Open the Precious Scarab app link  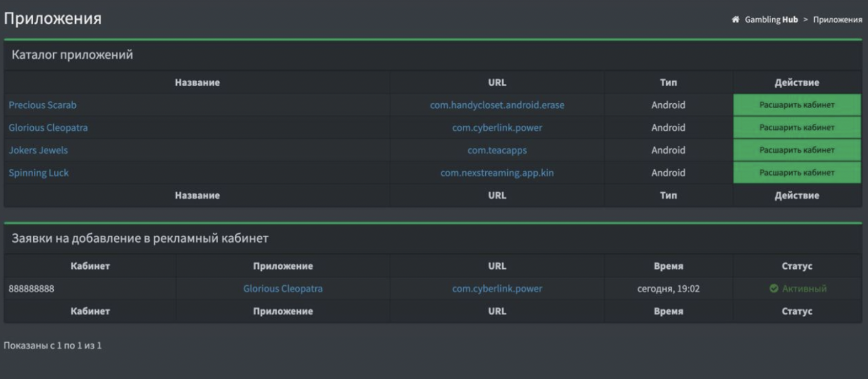[x=43, y=105]
